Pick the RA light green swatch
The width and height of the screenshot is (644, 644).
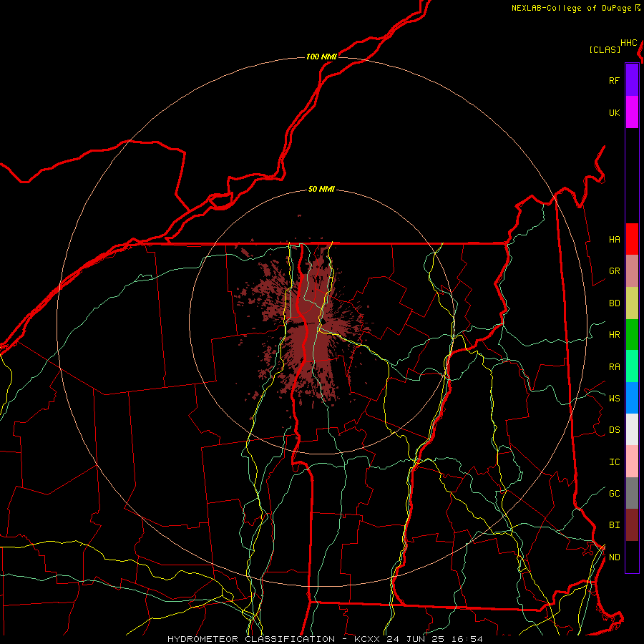[632, 366]
